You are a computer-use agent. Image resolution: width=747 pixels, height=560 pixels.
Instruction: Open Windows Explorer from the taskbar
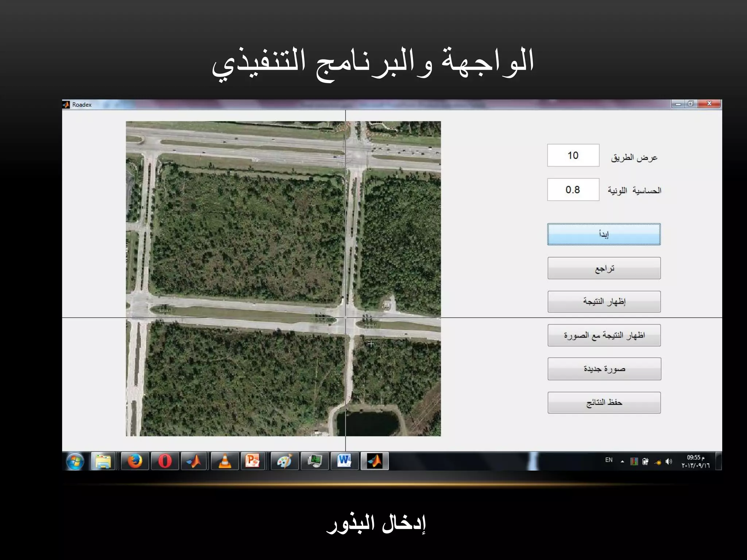(103, 461)
